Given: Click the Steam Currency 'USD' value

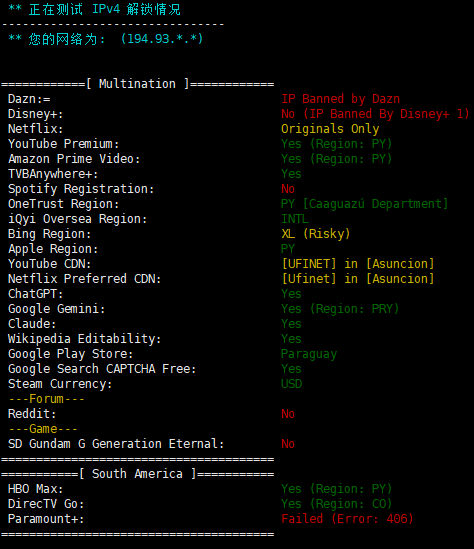Looking at the screenshot, I should [x=292, y=384].
